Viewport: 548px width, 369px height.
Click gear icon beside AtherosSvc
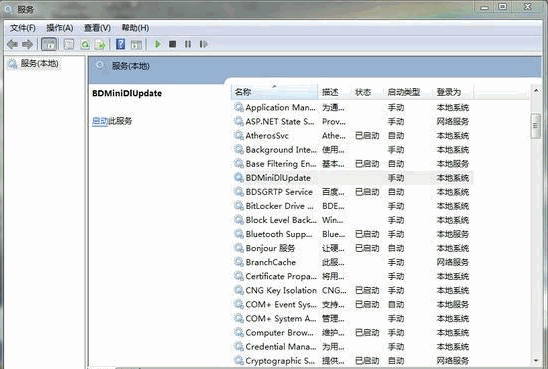click(x=239, y=135)
